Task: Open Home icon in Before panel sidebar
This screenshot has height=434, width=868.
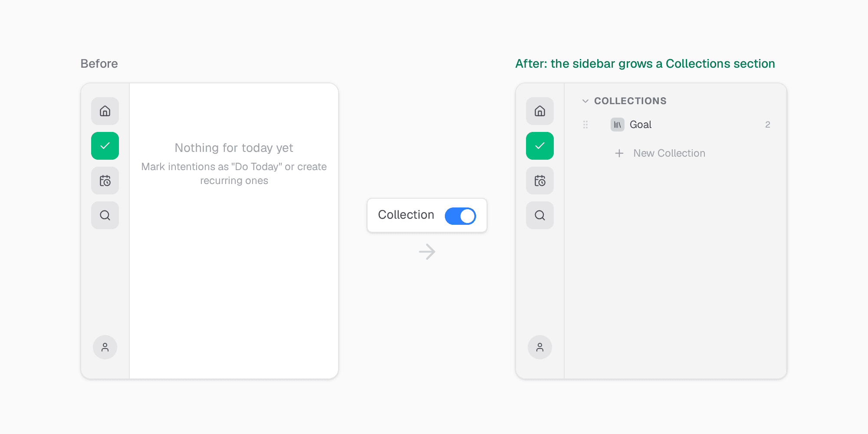Action: tap(105, 111)
